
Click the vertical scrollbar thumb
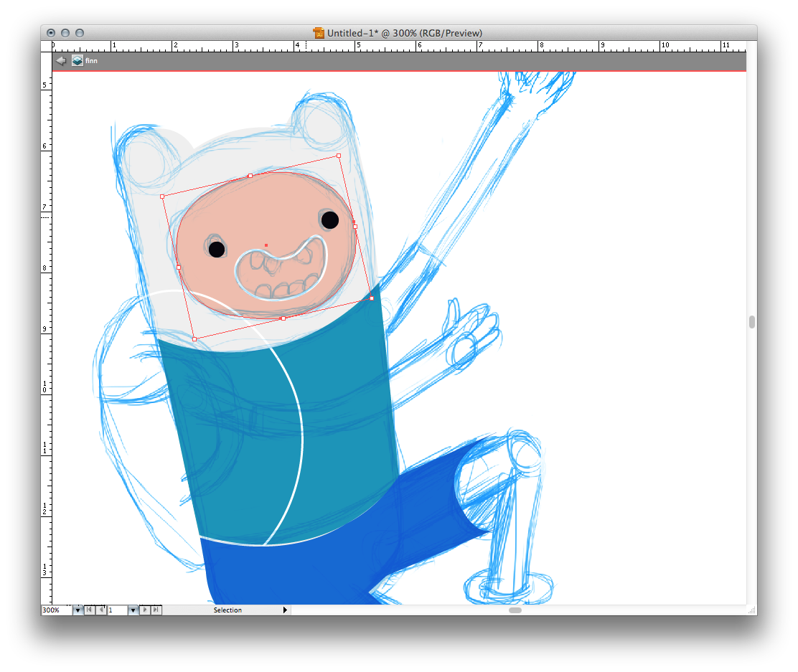[x=751, y=322]
